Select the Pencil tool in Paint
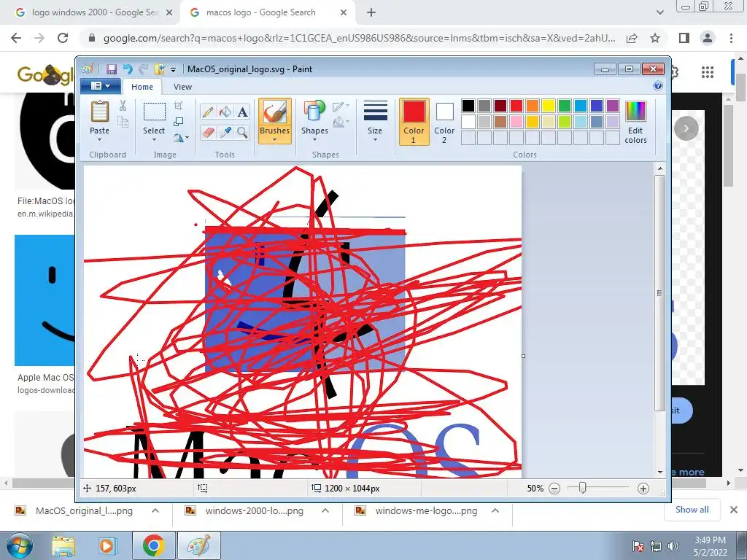 pos(208,112)
